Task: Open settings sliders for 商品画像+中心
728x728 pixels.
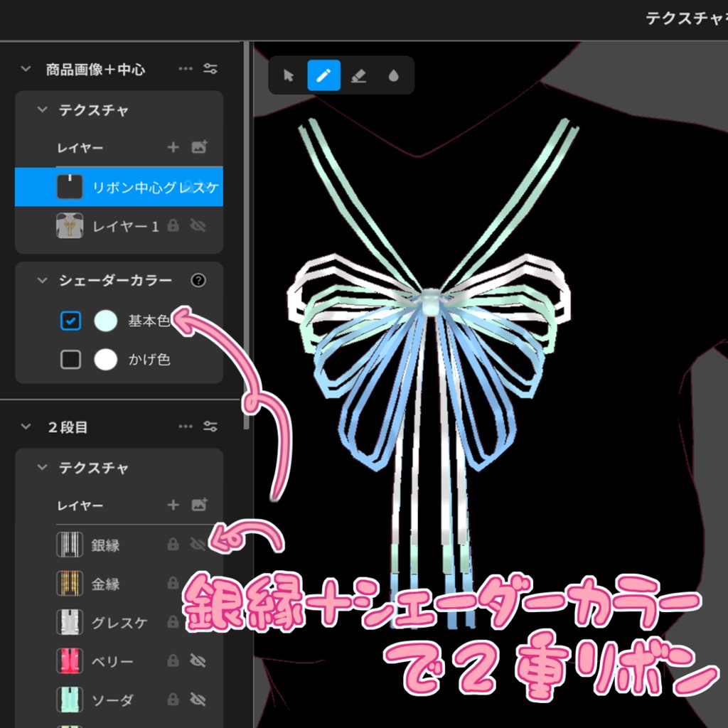Action: (x=210, y=69)
